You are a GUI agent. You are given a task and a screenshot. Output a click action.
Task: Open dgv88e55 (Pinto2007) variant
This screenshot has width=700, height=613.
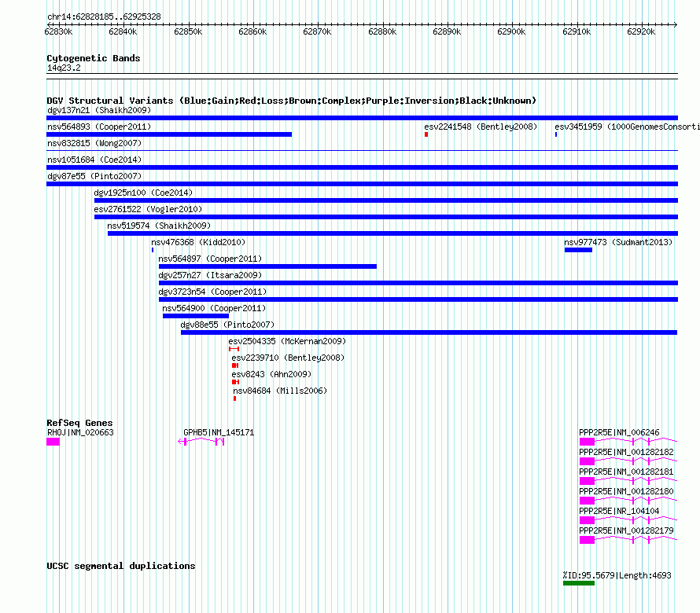tap(227, 325)
